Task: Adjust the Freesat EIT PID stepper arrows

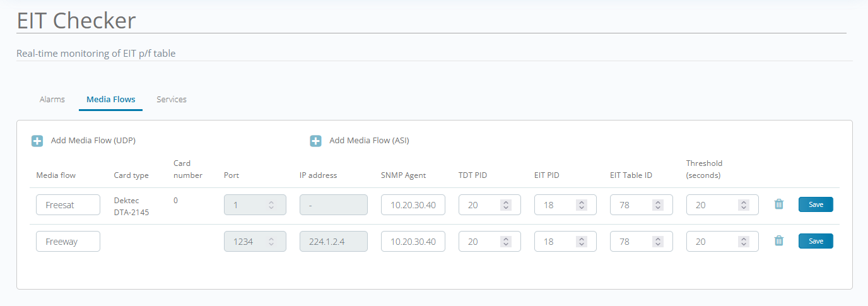Action: tap(582, 205)
